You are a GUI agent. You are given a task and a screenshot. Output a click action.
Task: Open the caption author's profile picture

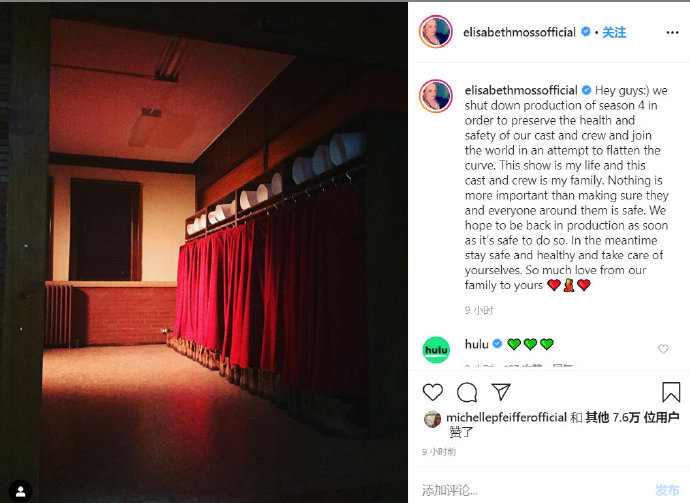pyautogui.click(x=436, y=96)
